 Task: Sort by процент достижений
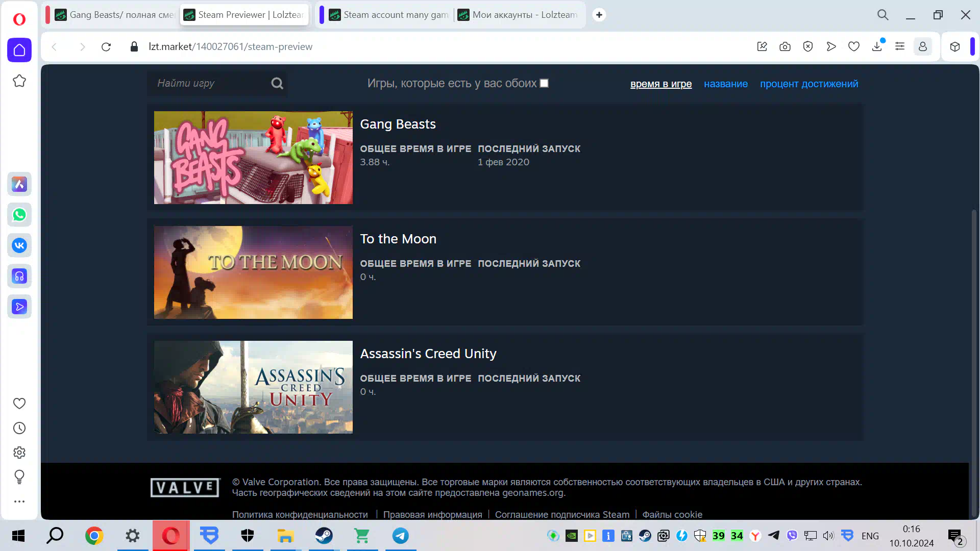809,84
